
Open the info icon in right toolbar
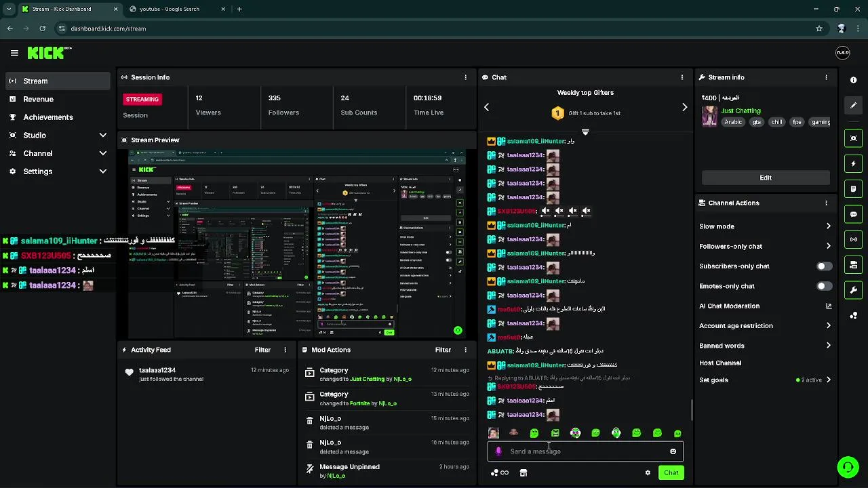(853, 80)
